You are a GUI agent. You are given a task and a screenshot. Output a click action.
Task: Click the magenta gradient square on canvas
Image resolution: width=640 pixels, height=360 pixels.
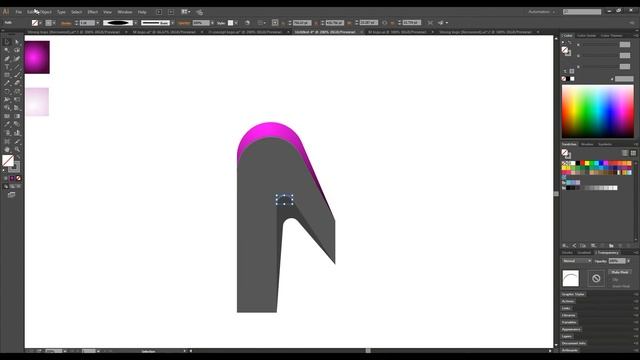click(37, 57)
